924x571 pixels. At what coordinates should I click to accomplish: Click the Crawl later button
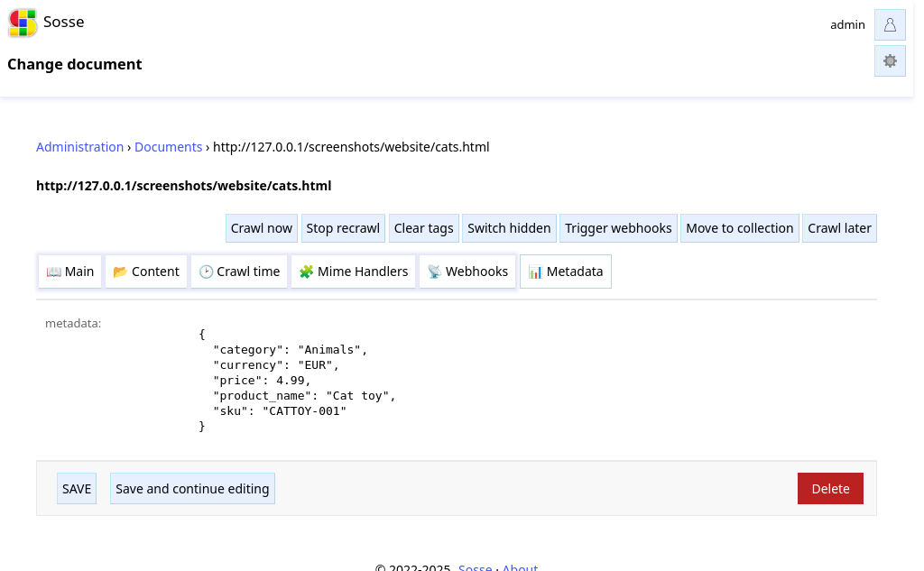(840, 228)
